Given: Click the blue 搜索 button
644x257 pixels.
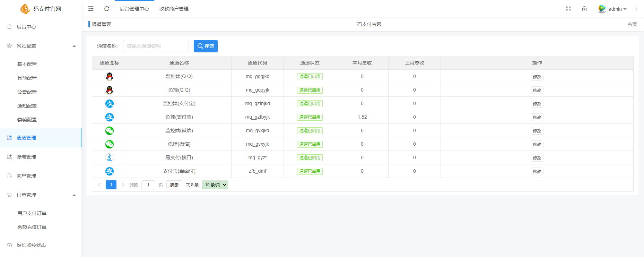Looking at the screenshot, I should (206, 46).
